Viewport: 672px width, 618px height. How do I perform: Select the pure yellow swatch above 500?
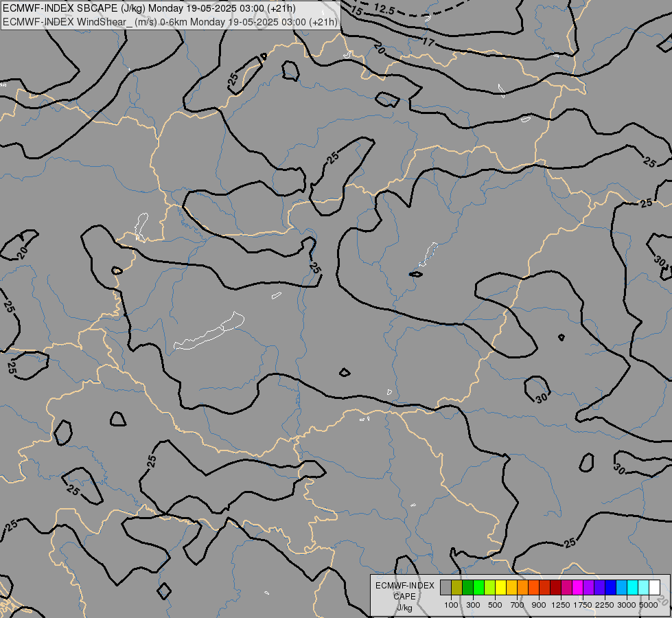500,588
